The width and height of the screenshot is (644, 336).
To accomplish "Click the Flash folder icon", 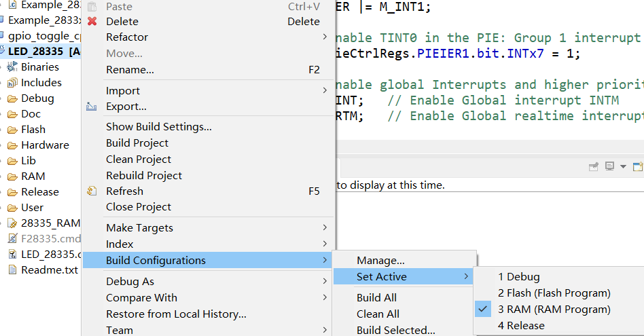I will tap(13, 130).
